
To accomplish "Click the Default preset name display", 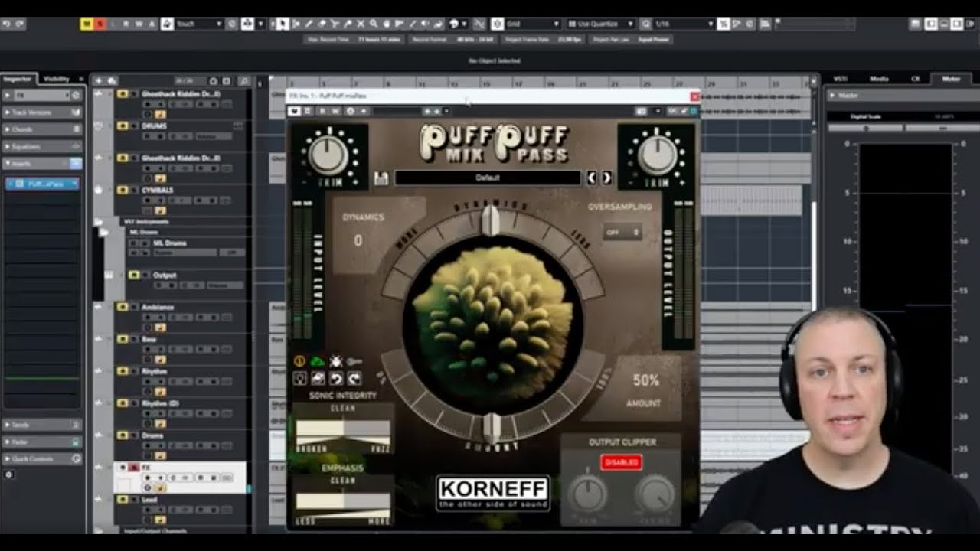I will 487,178.
